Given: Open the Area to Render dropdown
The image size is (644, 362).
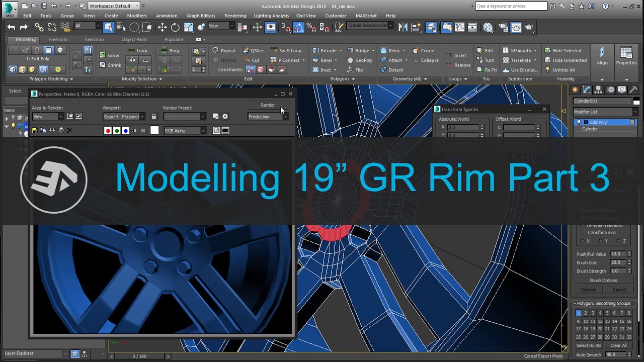Looking at the screenshot, I should click(x=48, y=117).
